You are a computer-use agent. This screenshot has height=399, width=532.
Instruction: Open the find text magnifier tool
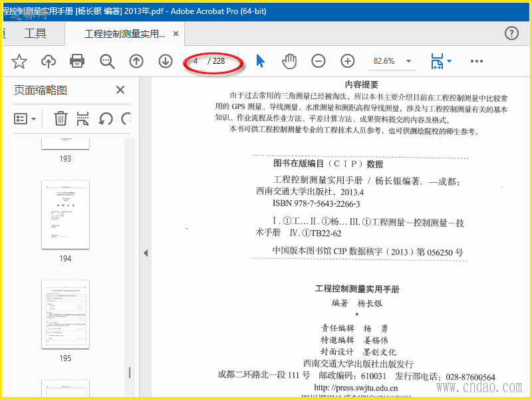tap(107, 61)
